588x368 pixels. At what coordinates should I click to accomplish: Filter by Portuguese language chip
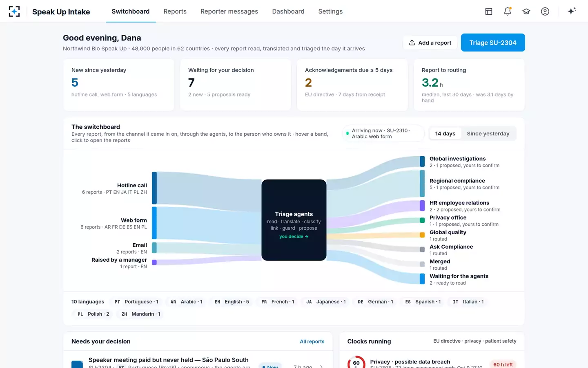click(x=136, y=302)
